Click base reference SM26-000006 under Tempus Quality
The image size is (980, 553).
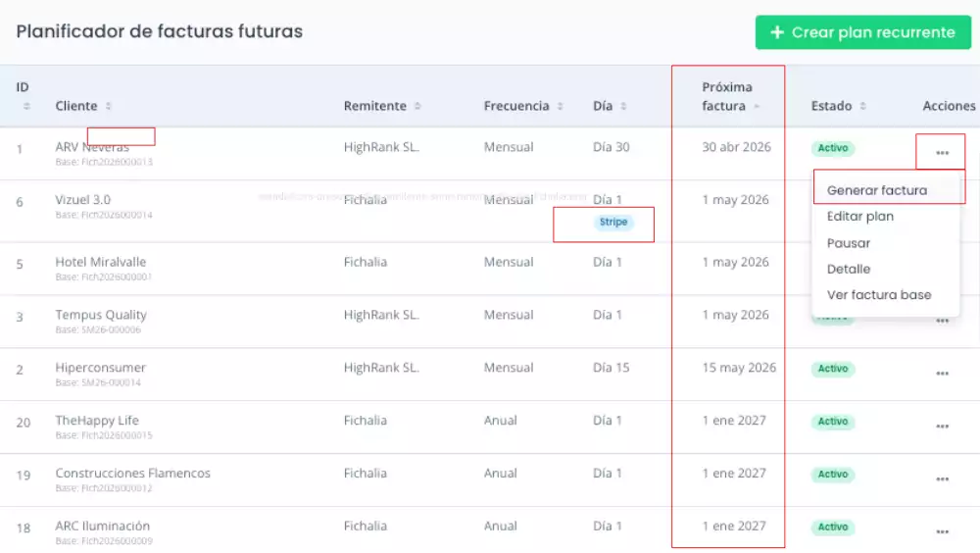coord(98,329)
